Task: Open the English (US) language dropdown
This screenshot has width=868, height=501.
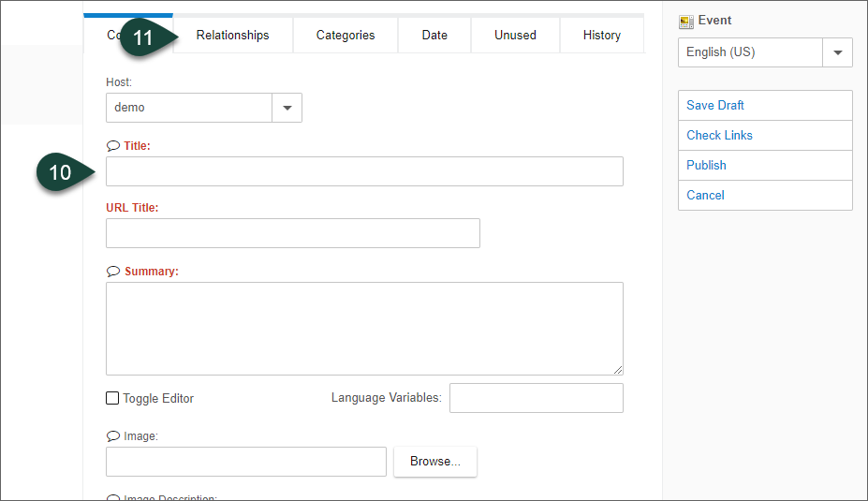Action: click(x=837, y=52)
